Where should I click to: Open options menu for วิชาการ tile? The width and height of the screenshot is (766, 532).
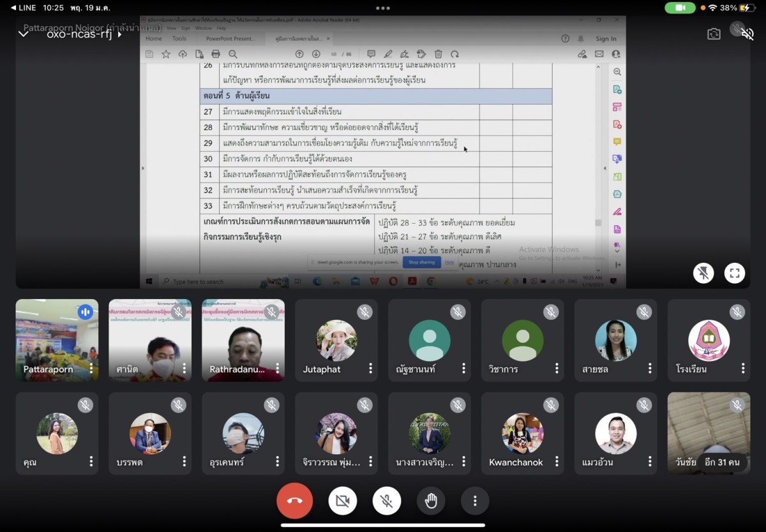tap(557, 369)
